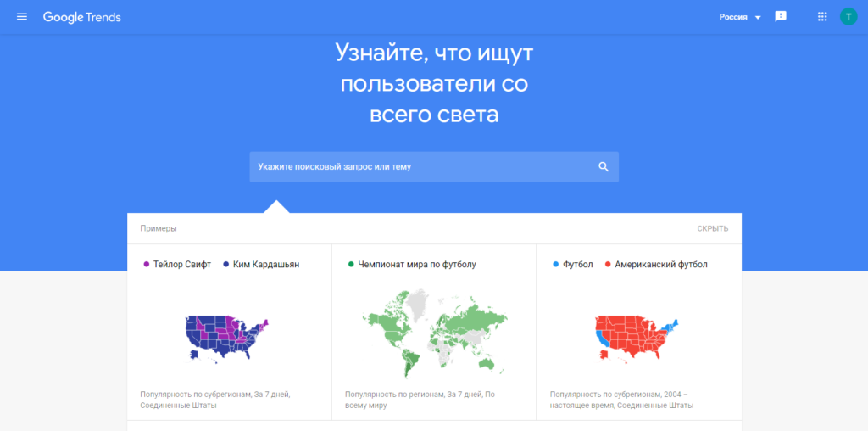Open the Taylor Swift vs Kardashian US map
868x431 pixels.
click(227, 339)
